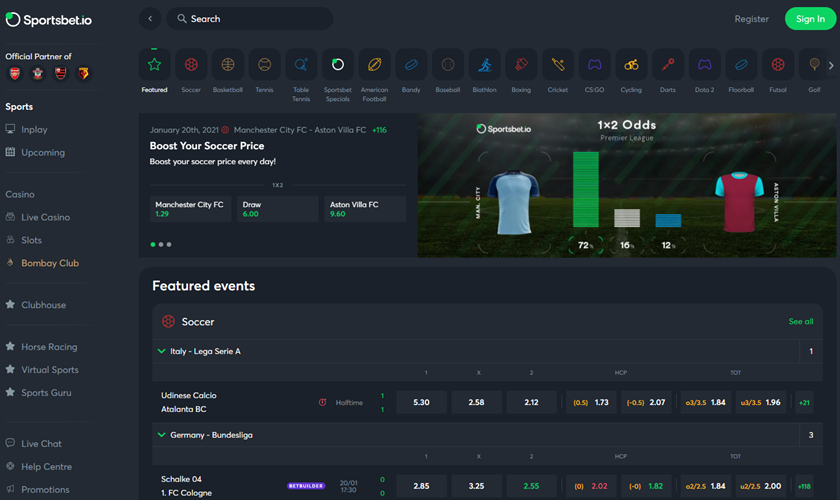
Task: Select the Boxing sport icon
Action: (521, 65)
